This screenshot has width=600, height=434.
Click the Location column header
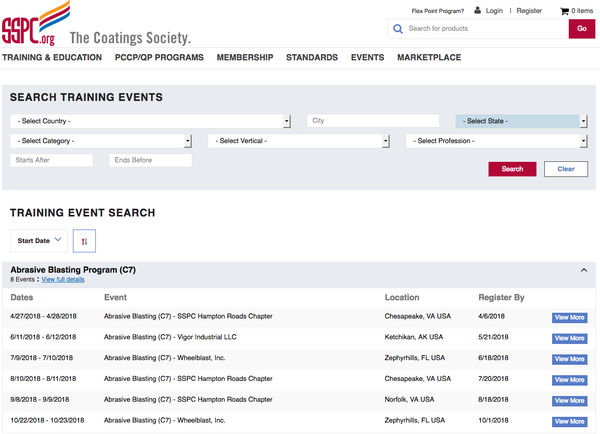click(x=402, y=297)
